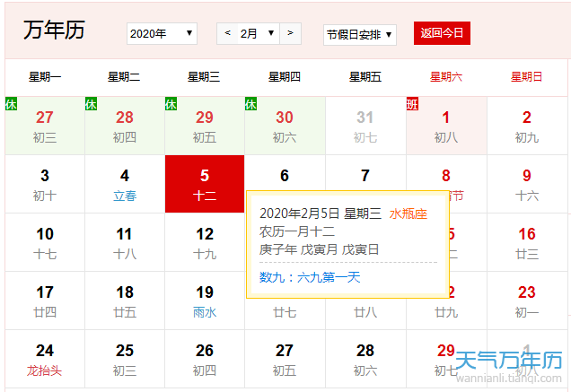Select February 24 龙抬头 cell
The image size is (571, 392).
tap(45, 359)
